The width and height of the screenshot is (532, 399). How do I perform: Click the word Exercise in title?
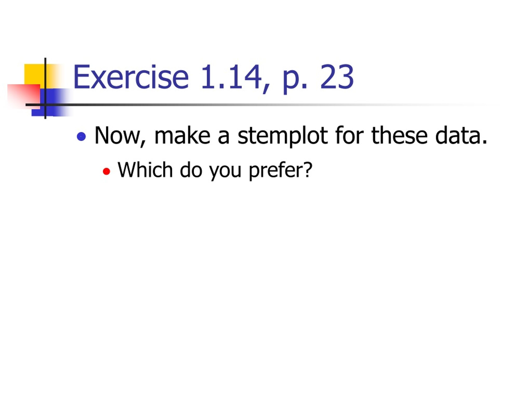[x=131, y=77]
